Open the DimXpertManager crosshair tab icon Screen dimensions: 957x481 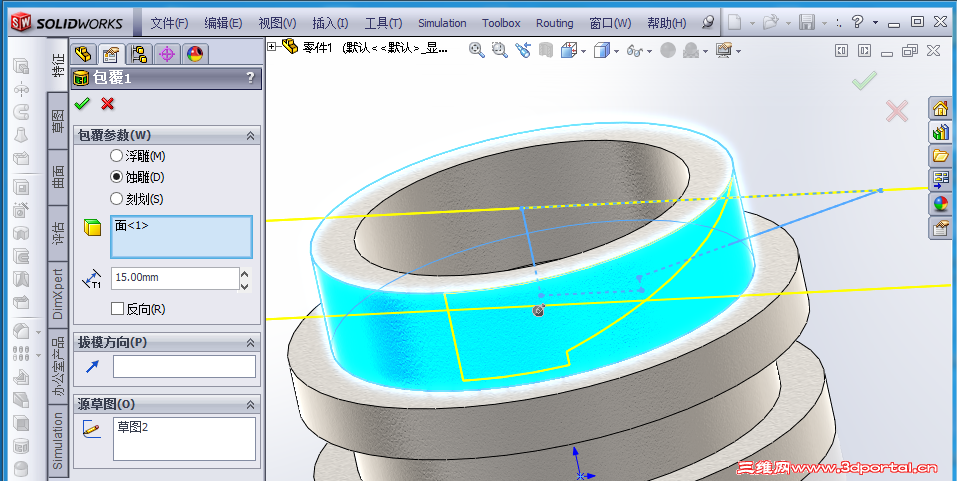coord(167,55)
